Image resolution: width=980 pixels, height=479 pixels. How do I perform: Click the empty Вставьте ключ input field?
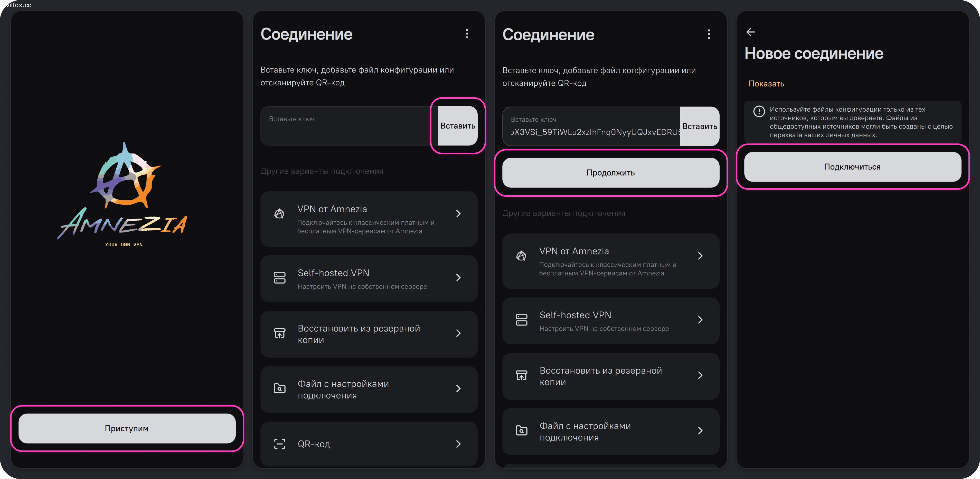coord(342,126)
